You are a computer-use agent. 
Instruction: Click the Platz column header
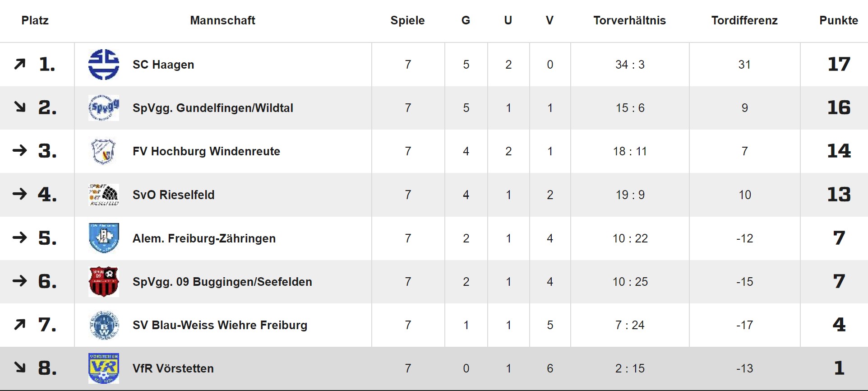pos(35,20)
